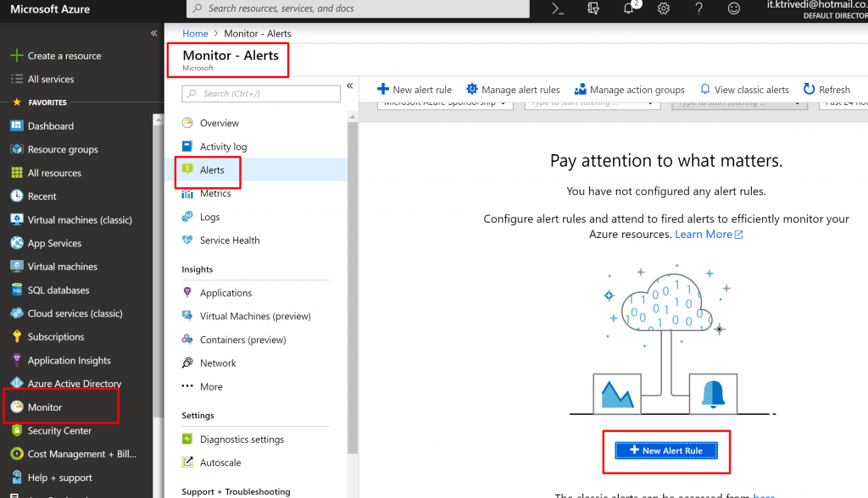Image resolution: width=868 pixels, height=498 pixels.
Task: Open portal settings gear icon
Action: pyautogui.click(x=664, y=8)
